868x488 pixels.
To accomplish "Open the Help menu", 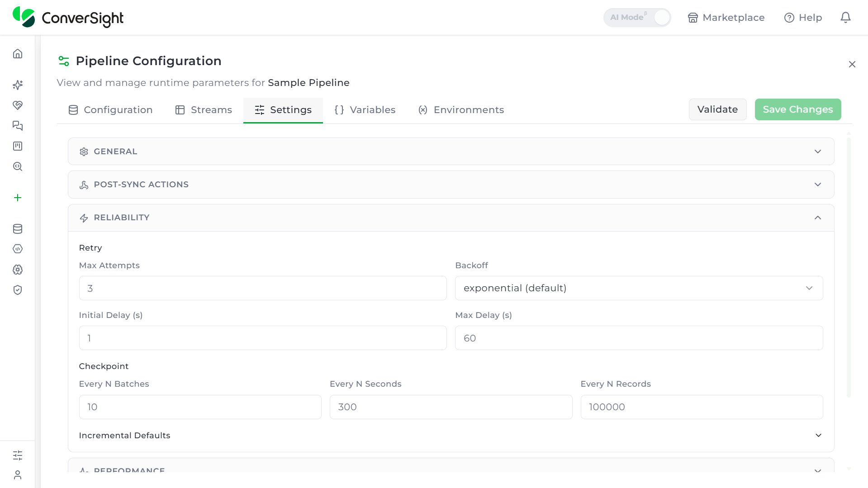I will point(803,18).
